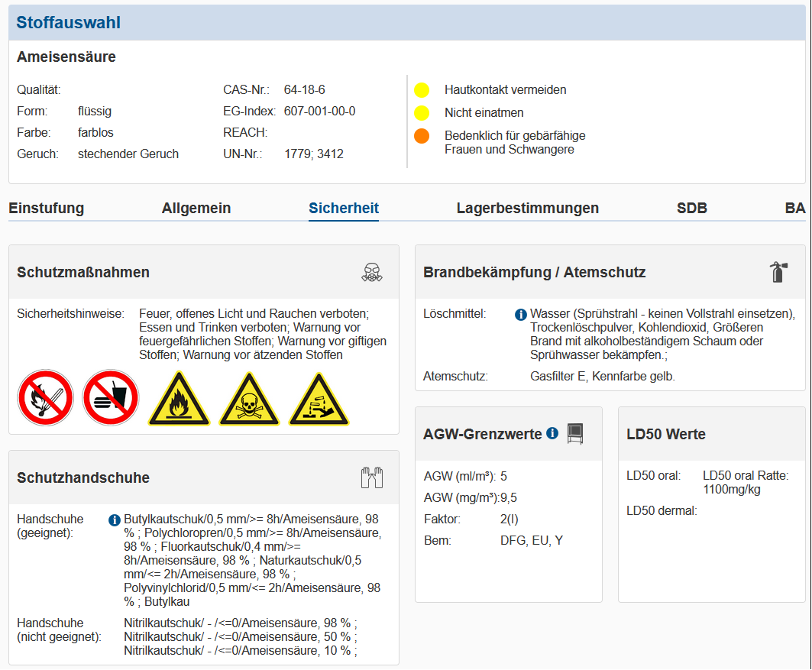This screenshot has height=670, width=812.
Task: Switch to the Allgemein tab
Action: pos(196,208)
